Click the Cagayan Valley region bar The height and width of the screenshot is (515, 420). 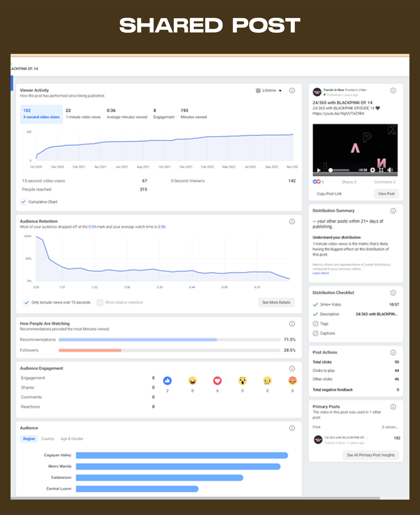click(x=182, y=455)
